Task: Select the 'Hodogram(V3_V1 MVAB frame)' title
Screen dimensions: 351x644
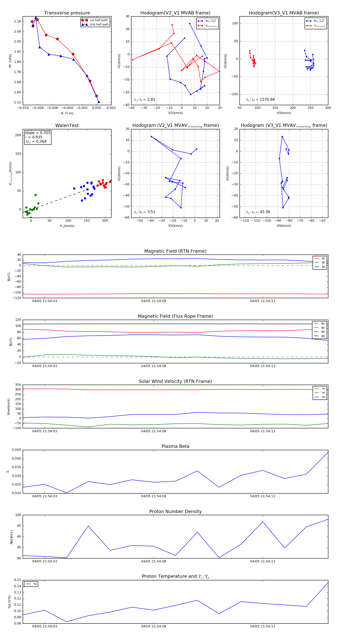Action: [x=284, y=13]
